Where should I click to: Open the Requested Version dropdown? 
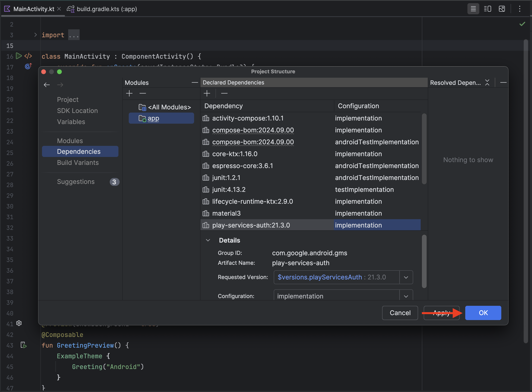(406, 277)
